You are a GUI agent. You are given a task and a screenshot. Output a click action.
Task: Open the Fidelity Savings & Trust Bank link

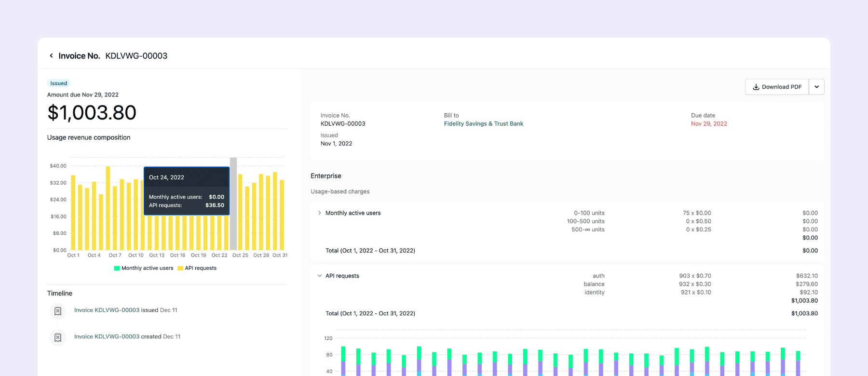pyautogui.click(x=483, y=124)
